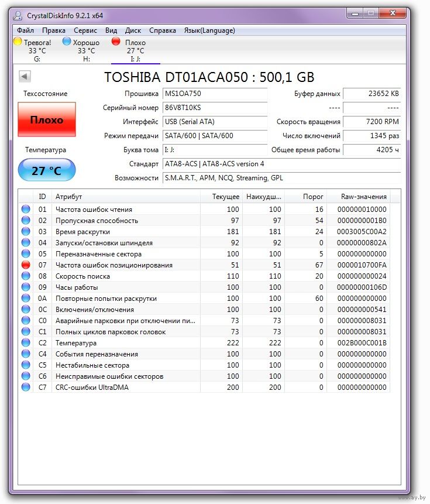Select row Часы работы
430x504 pixels.
tap(204, 287)
